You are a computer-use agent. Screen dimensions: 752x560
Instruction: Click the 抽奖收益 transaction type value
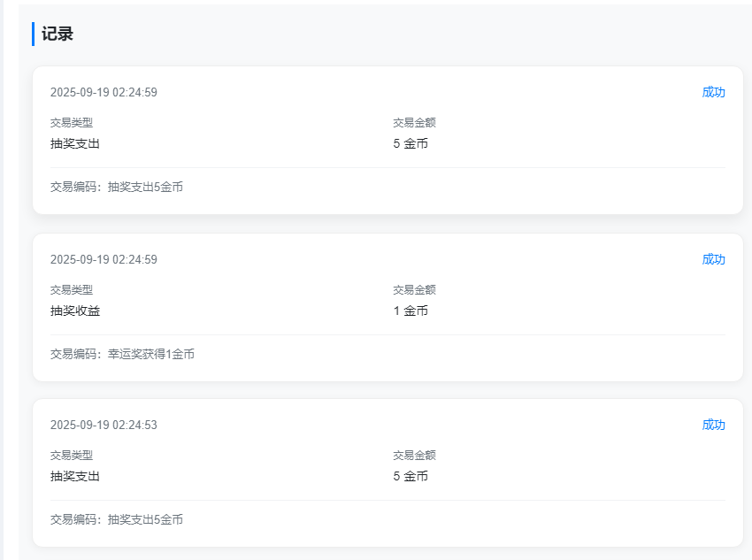(x=75, y=311)
